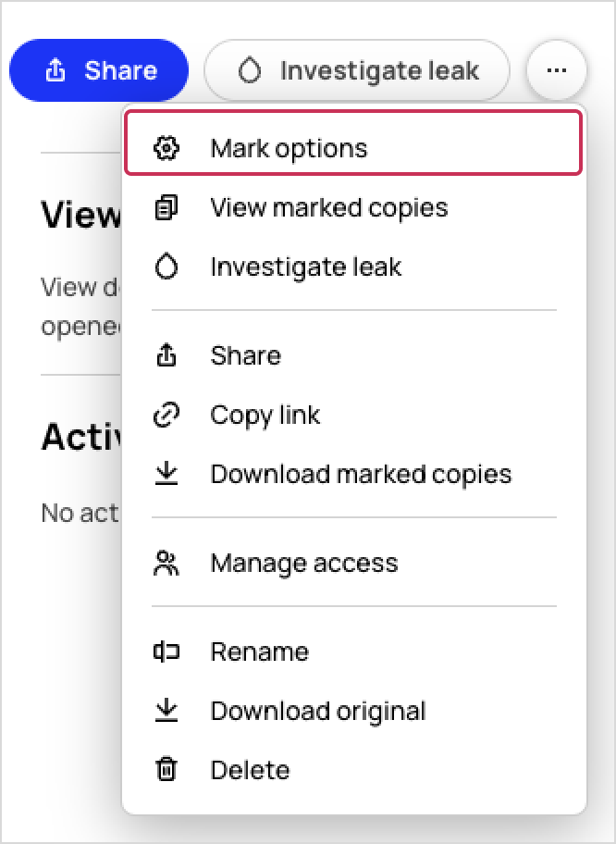Image resolution: width=616 pixels, height=844 pixels.
Task: Click the stacked documents icon
Action: 166,208
